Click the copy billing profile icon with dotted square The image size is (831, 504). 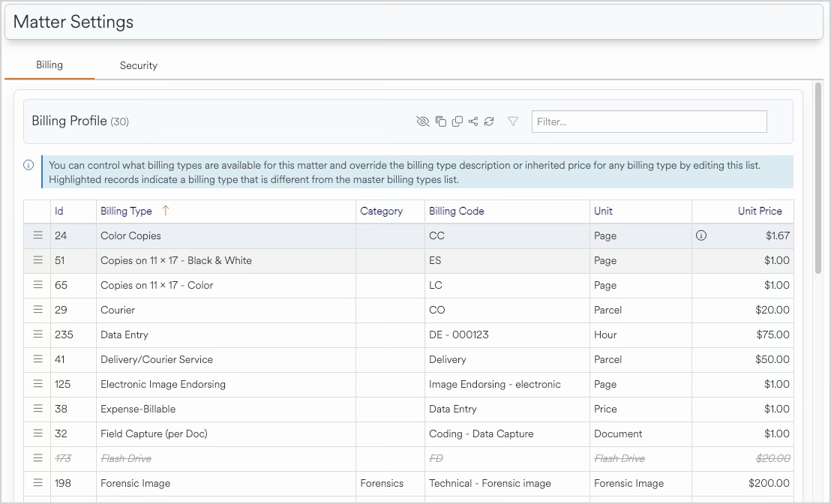click(440, 121)
